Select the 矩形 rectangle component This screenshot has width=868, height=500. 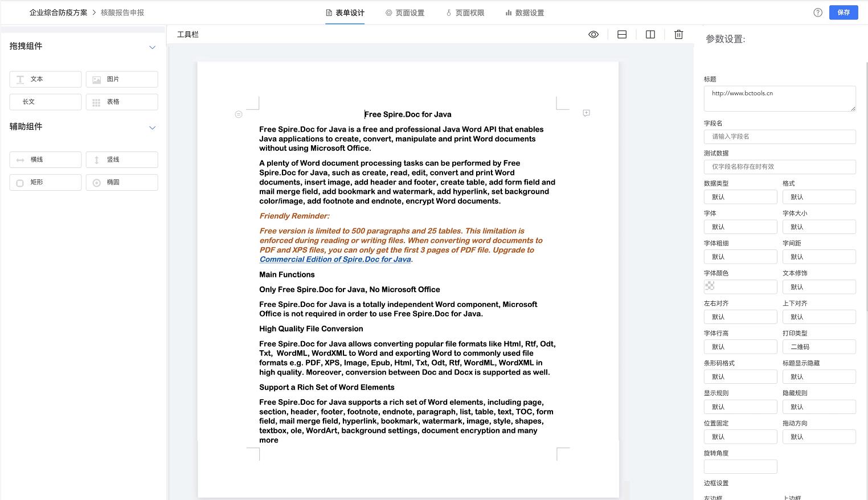46,182
